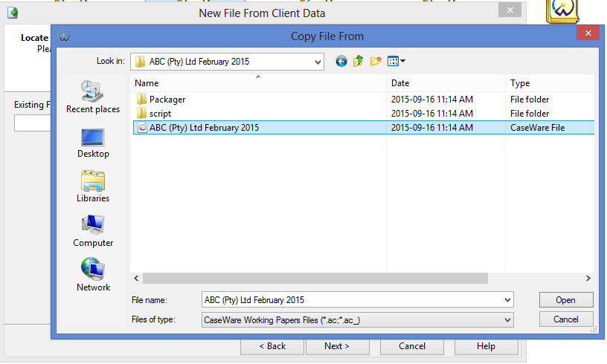The image size is (607, 364).
Task: Expand the File name dropdown arrow
Action: [508, 300]
